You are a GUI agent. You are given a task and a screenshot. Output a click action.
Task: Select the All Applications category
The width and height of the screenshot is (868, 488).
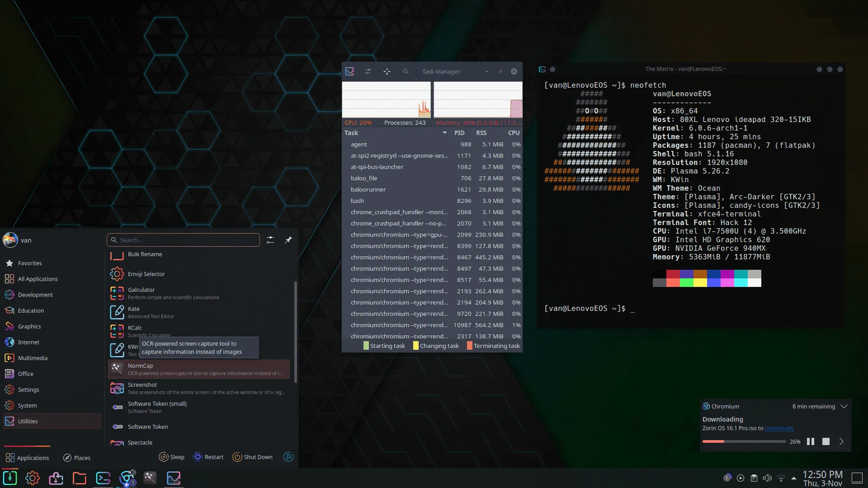pyautogui.click(x=52, y=279)
